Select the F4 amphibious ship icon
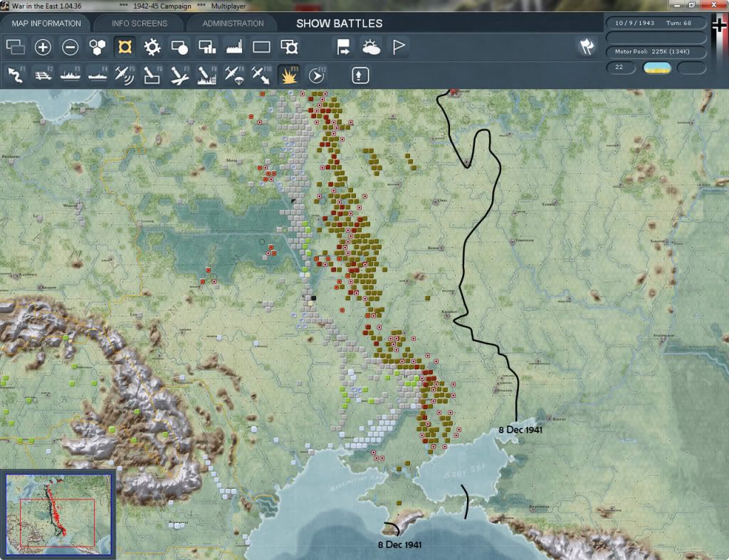This screenshot has width=729, height=560. tap(98, 75)
